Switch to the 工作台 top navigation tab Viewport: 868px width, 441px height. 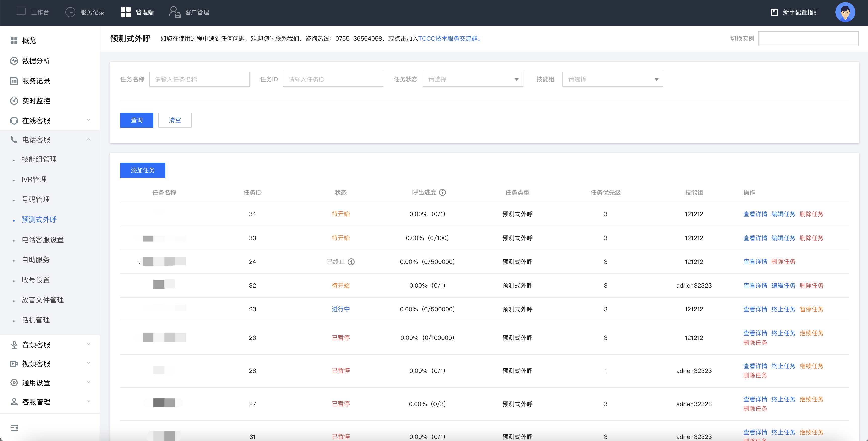[x=33, y=13]
